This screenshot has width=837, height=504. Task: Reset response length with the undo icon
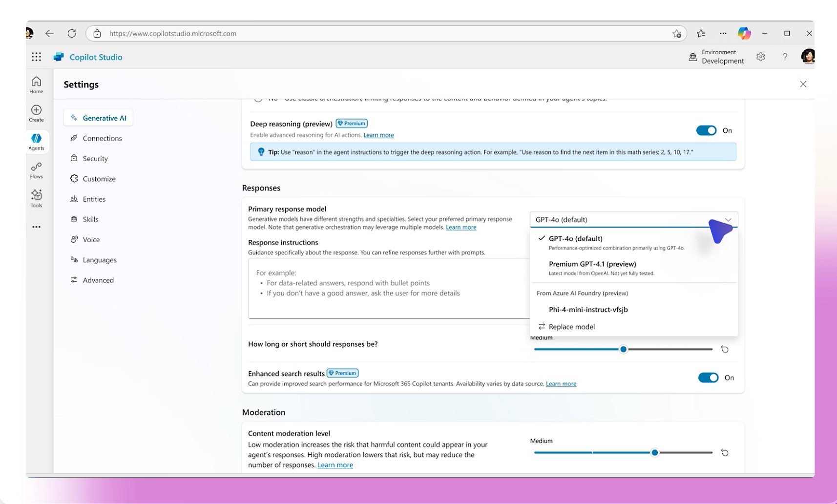(725, 350)
